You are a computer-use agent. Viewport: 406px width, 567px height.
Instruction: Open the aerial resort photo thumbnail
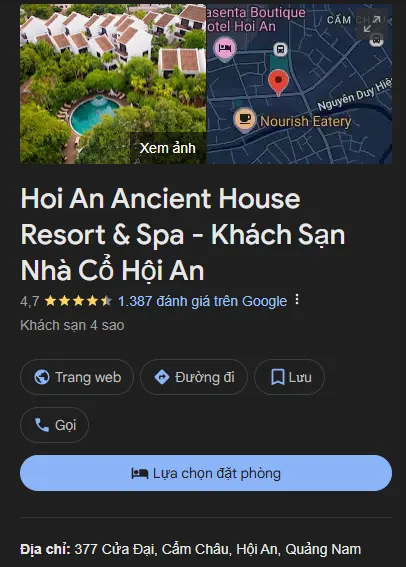click(113, 84)
